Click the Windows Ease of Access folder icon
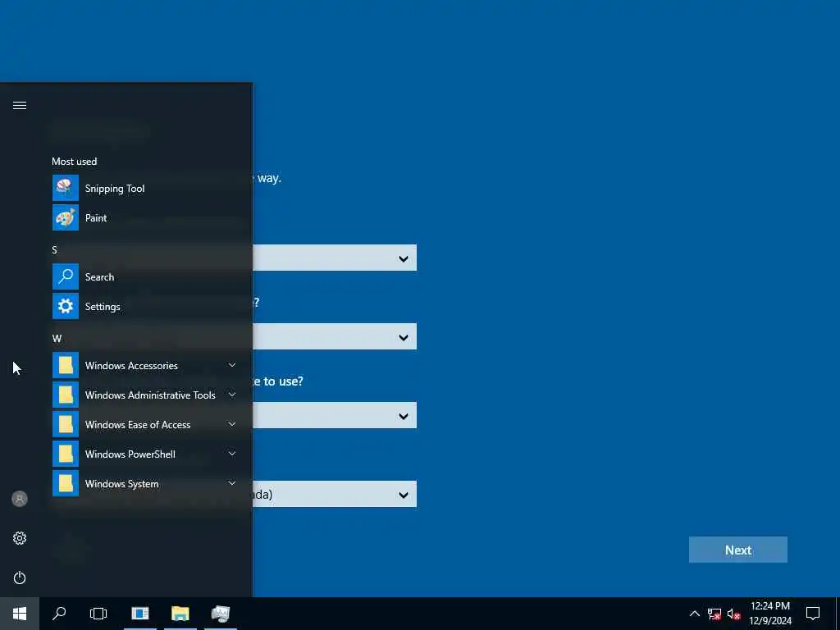The width and height of the screenshot is (840, 630). [66, 424]
